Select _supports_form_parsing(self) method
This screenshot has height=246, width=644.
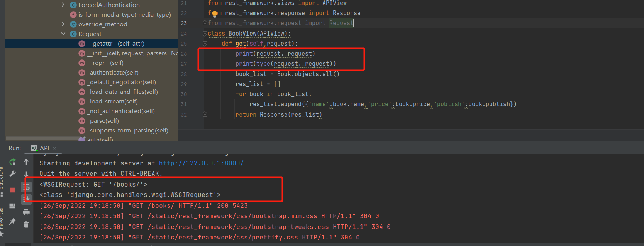click(128, 130)
